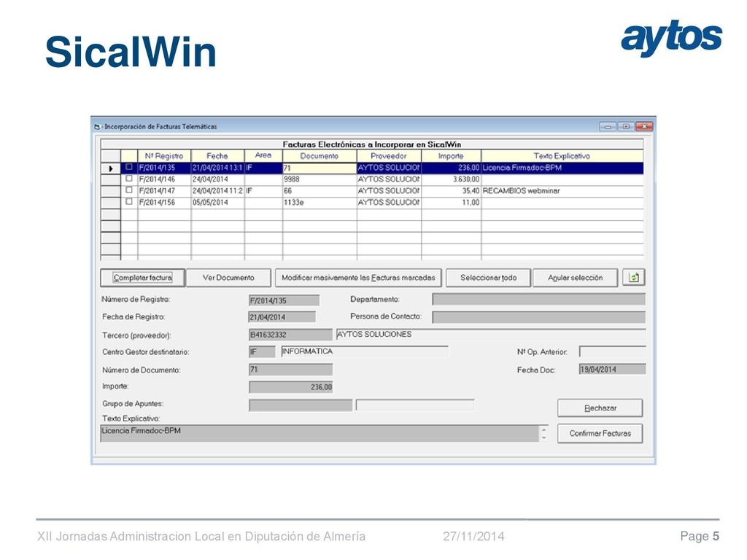Click the RECAMBIOS webminar text cell
Image resolution: width=747 pixels, height=560 pixels.
point(562,191)
